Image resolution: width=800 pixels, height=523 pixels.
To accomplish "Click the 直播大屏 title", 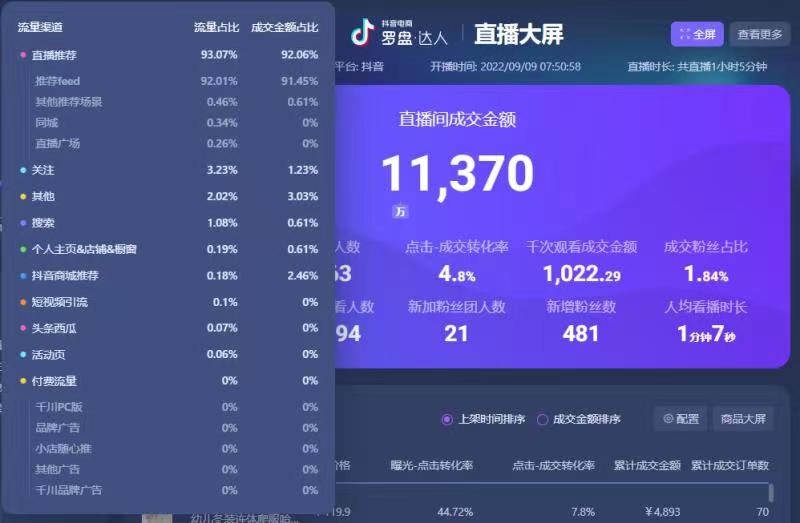I will (518, 34).
